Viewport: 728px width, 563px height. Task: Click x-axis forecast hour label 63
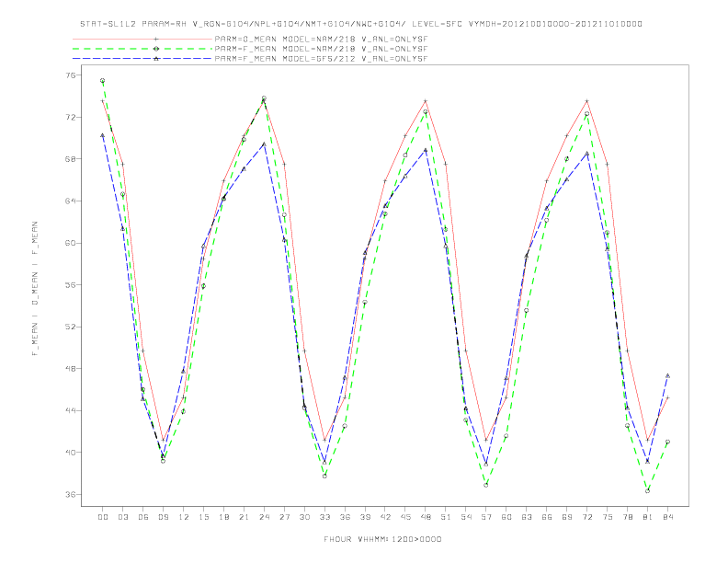click(527, 517)
